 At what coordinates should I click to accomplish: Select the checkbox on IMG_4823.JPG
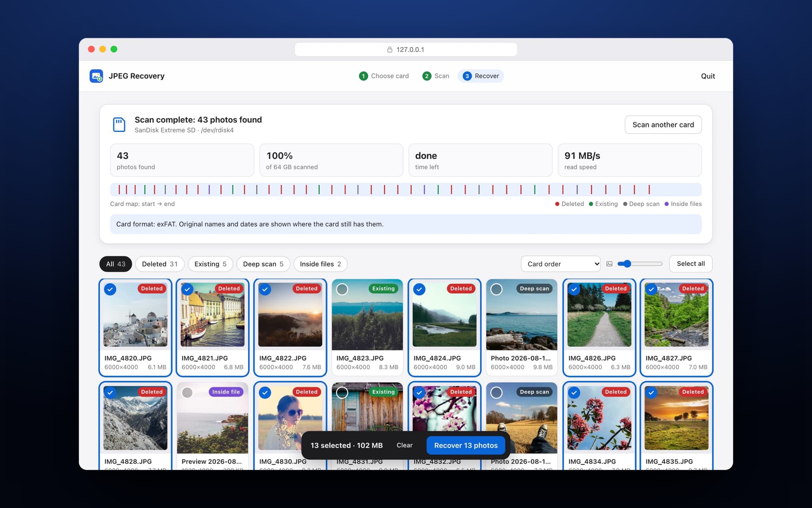(342, 289)
